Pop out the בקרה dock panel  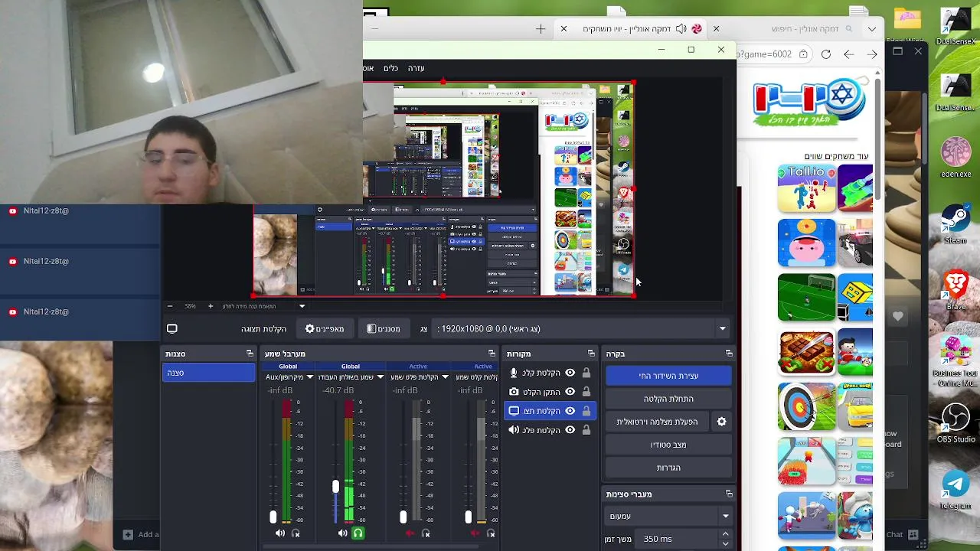click(729, 354)
